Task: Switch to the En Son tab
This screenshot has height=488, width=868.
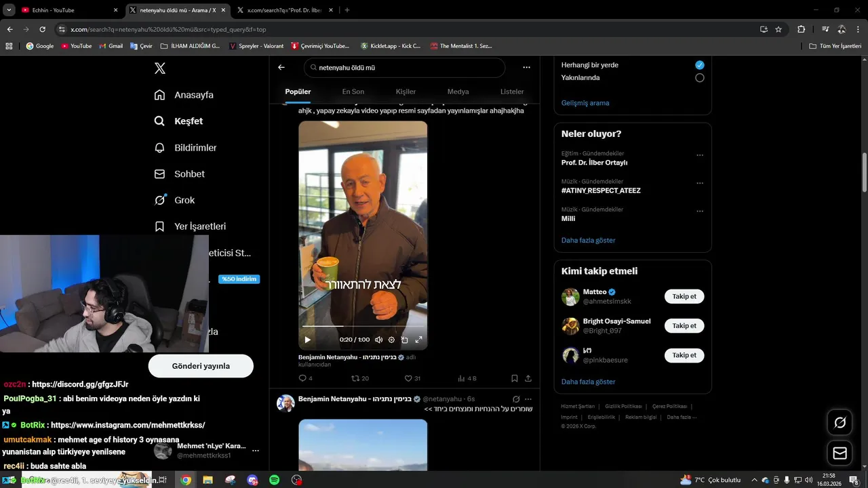Action: [x=353, y=91]
